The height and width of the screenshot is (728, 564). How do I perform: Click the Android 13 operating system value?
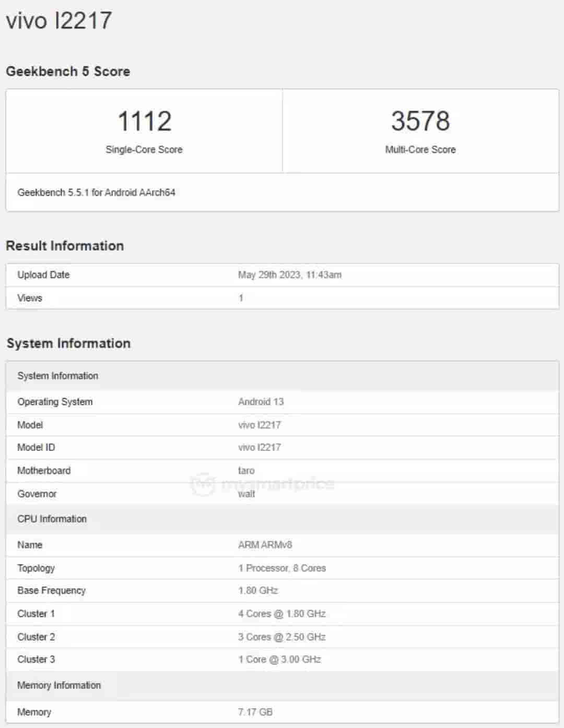pyautogui.click(x=261, y=402)
